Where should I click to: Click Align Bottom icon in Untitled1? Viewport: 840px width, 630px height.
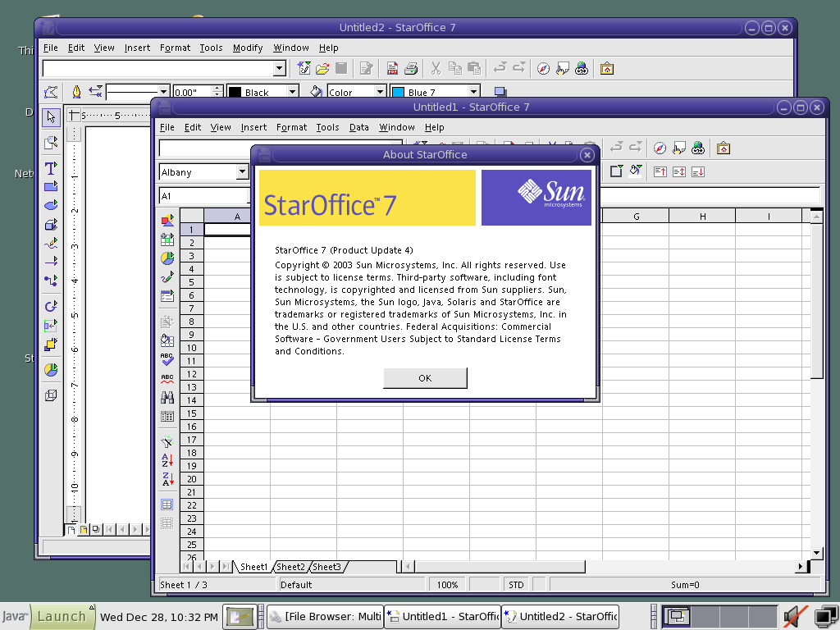pyautogui.click(x=698, y=171)
